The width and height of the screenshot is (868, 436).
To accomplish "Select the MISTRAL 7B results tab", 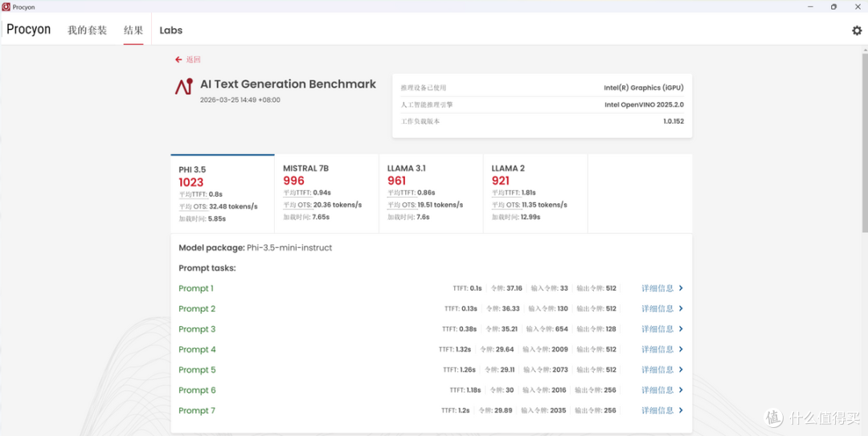I will (x=326, y=194).
